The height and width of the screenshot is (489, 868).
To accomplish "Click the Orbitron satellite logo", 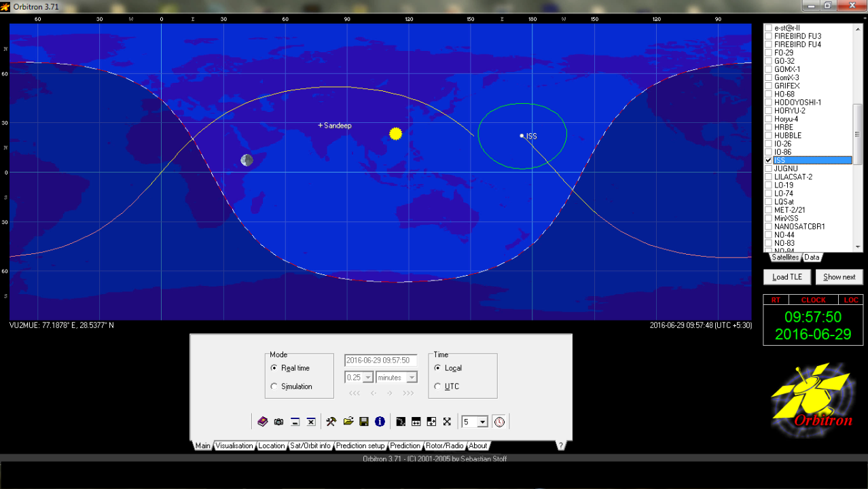I will [813, 401].
